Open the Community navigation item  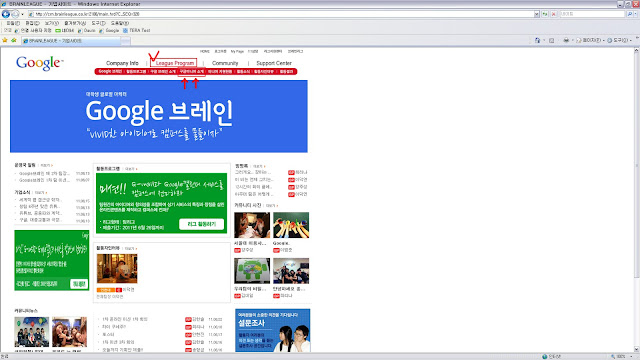pyautogui.click(x=225, y=63)
